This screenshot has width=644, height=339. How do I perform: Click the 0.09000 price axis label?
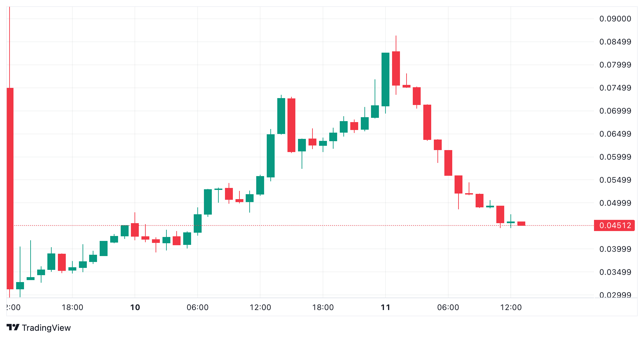[x=615, y=19]
